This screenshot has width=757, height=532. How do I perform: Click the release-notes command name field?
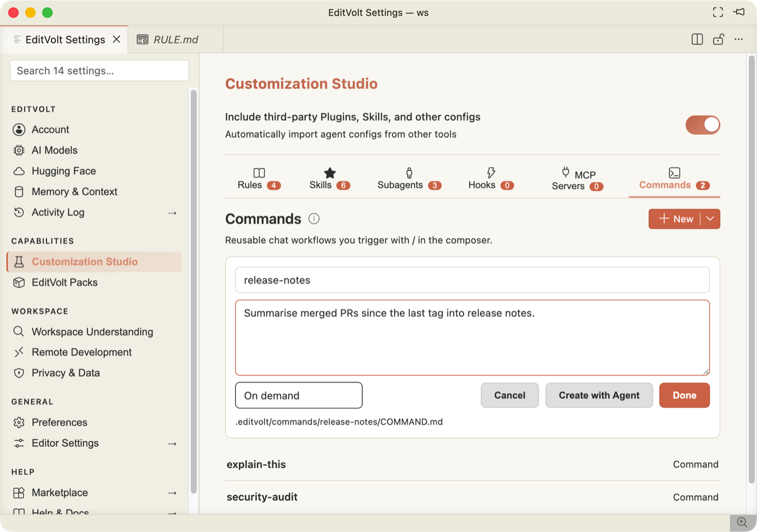point(473,280)
